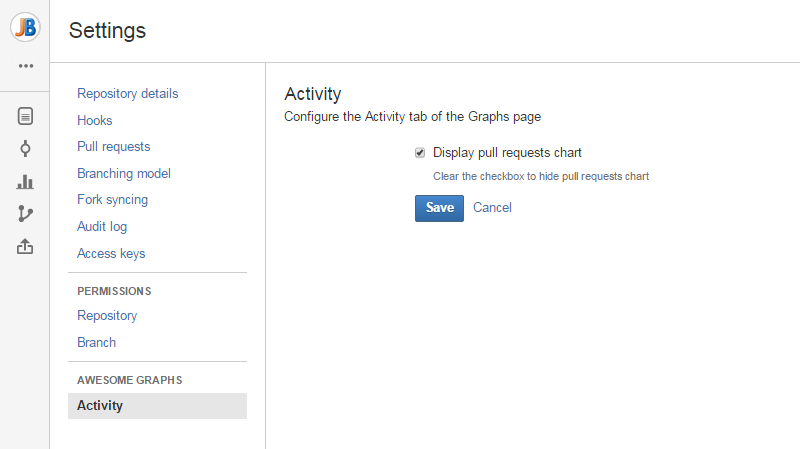Screen dimensions: 800x449
Task: Select Activity under Awesome Graphs
Action: click(100, 406)
